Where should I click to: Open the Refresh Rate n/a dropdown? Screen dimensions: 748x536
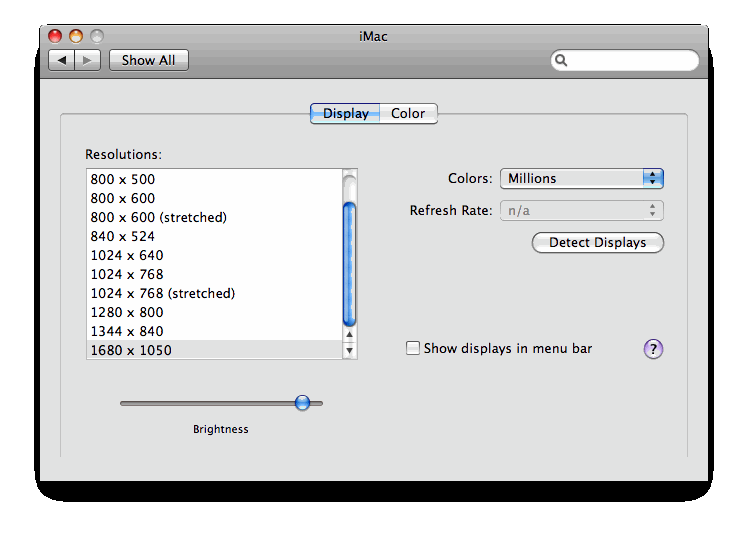point(582,210)
